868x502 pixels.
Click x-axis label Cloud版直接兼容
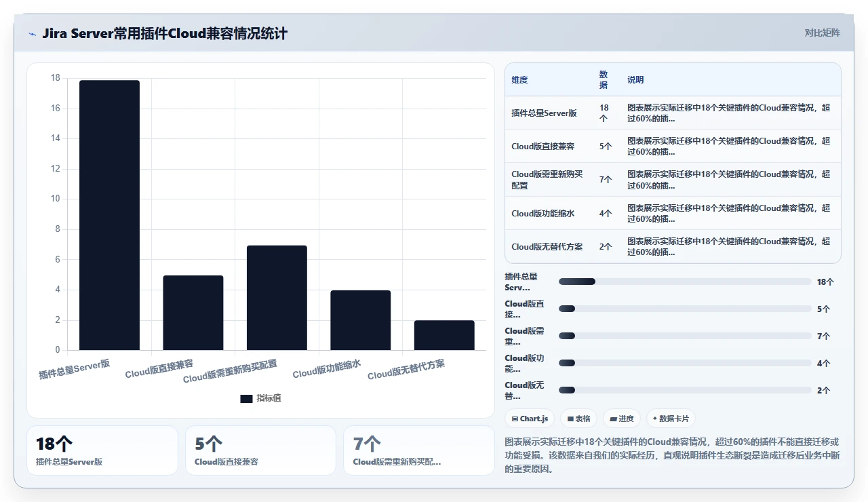(159, 369)
